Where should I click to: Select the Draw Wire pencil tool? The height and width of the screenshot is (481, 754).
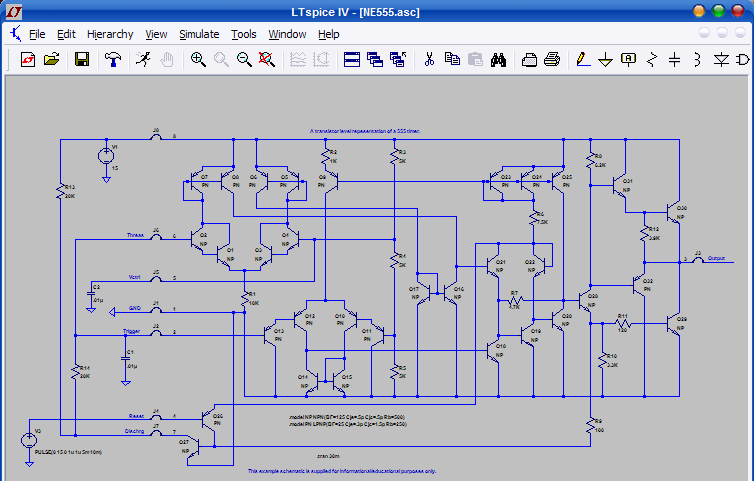tap(582, 60)
